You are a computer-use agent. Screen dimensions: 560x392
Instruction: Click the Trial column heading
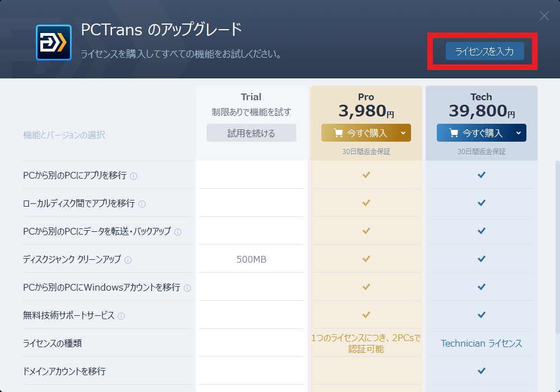[x=251, y=97]
